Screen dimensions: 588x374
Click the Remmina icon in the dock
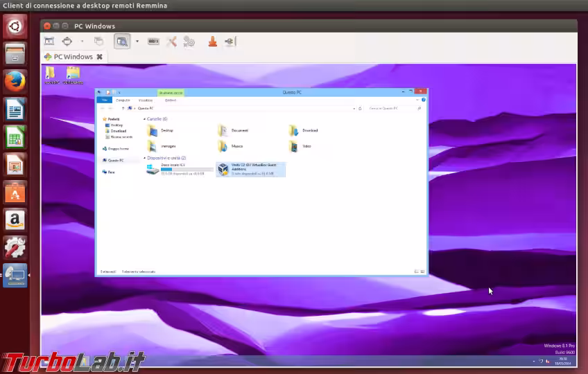coord(15,276)
